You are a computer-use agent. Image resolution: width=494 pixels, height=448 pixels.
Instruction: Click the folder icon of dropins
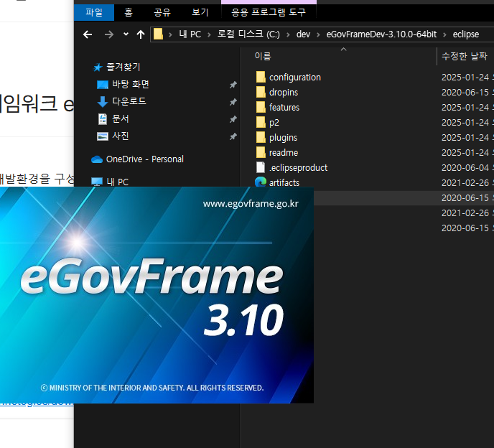click(x=261, y=92)
